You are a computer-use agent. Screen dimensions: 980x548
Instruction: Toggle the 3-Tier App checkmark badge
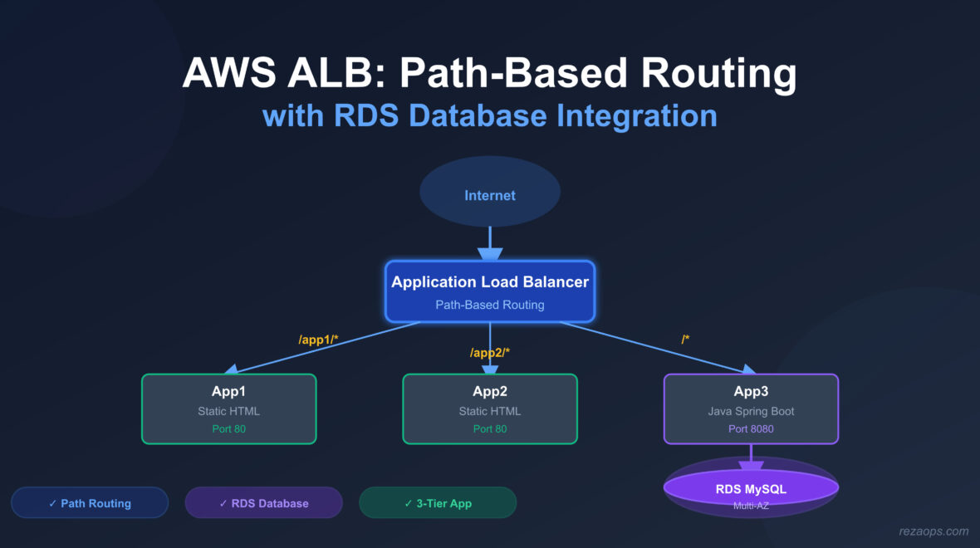(x=438, y=502)
